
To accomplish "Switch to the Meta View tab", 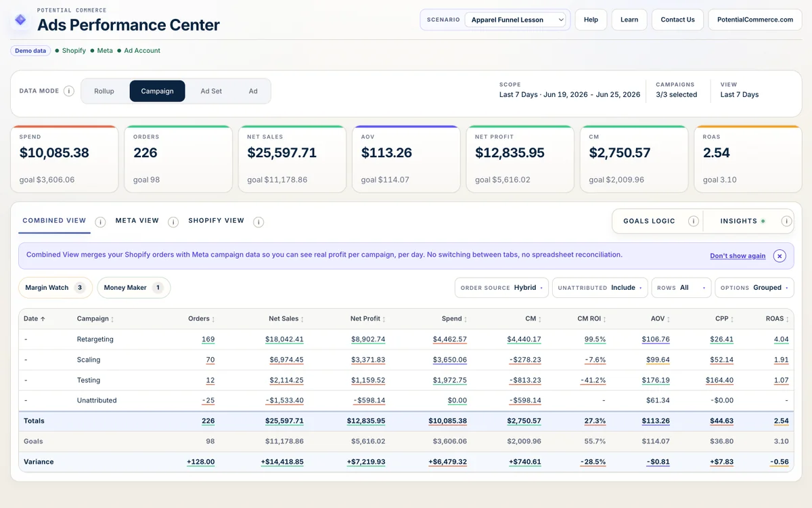I will point(137,221).
